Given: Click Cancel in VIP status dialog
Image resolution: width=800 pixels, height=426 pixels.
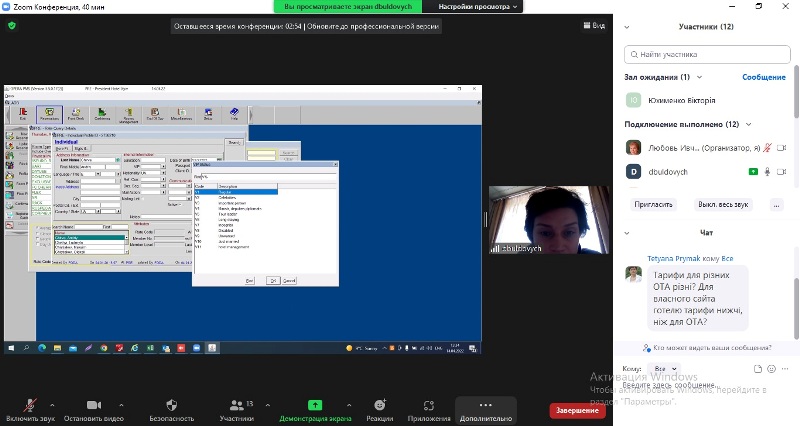Looking at the screenshot, I should pyautogui.click(x=289, y=281).
